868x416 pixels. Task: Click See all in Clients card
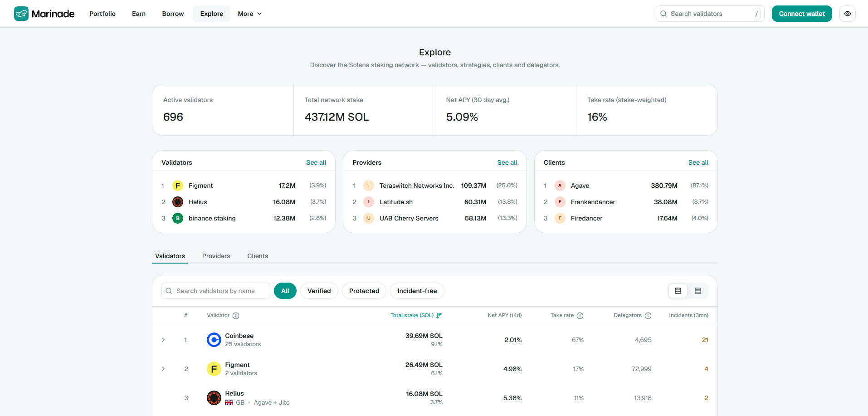[x=698, y=162]
